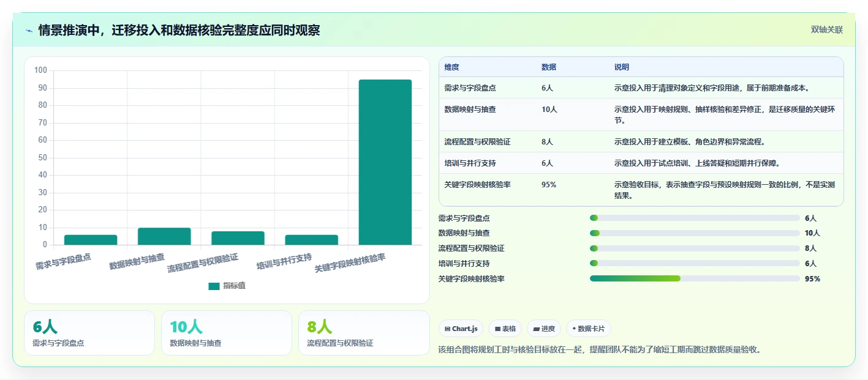Click the 维度 column header
Image resolution: width=868 pixels, height=380 pixels.
(x=452, y=67)
